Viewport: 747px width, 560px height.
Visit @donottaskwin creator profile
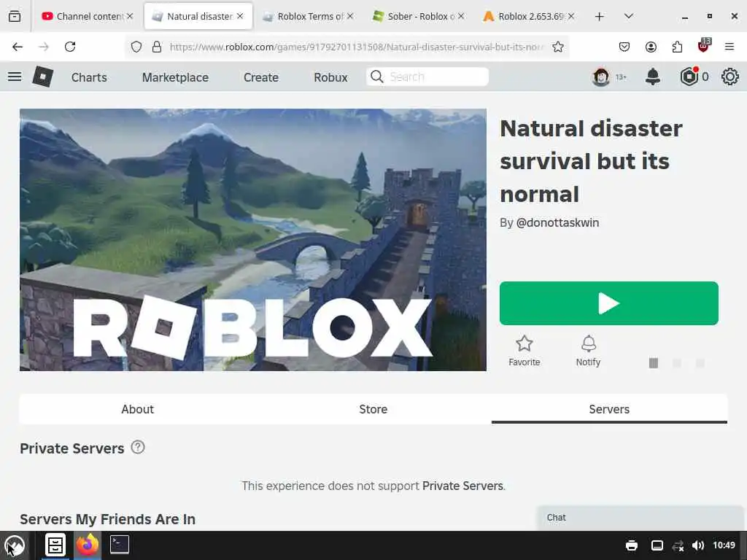point(557,222)
